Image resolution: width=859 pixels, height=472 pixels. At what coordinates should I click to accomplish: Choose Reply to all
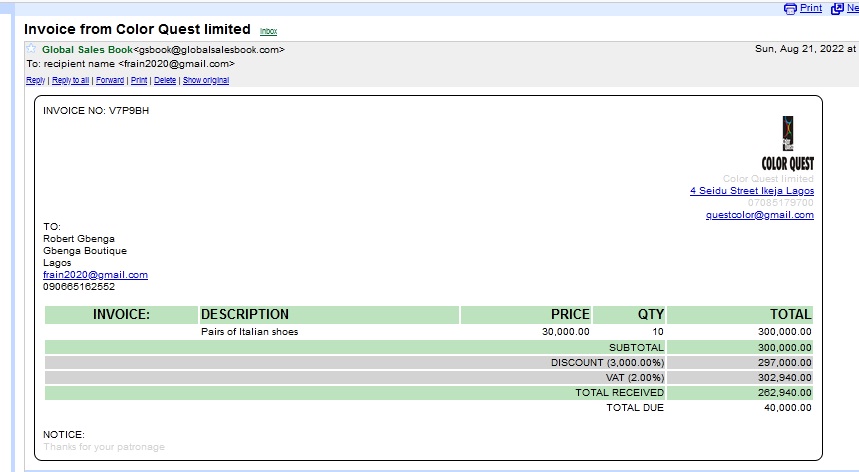70,80
